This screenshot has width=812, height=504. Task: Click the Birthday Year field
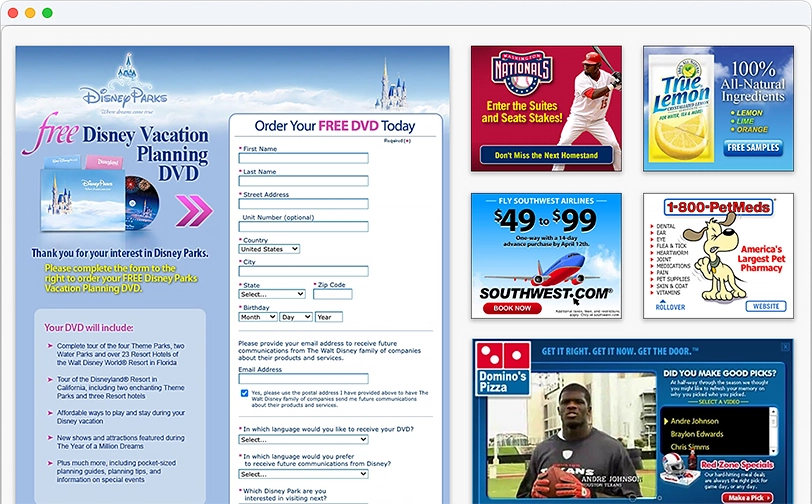click(x=329, y=317)
